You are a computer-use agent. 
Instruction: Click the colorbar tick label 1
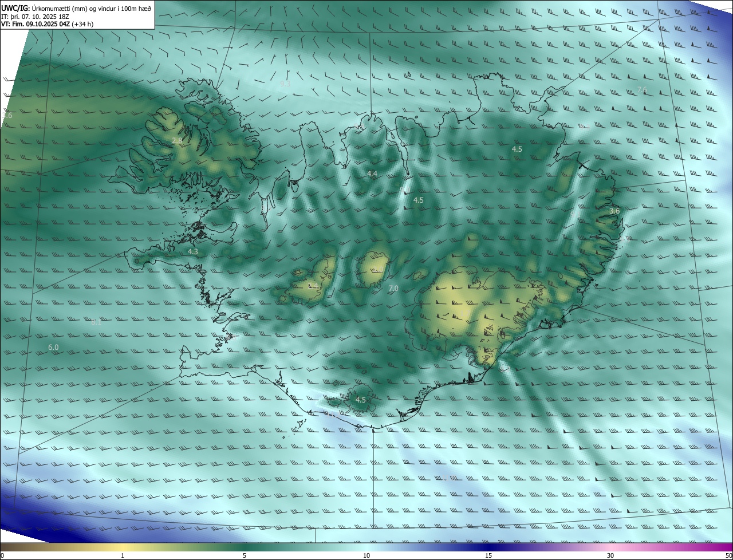tap(123, 555)
